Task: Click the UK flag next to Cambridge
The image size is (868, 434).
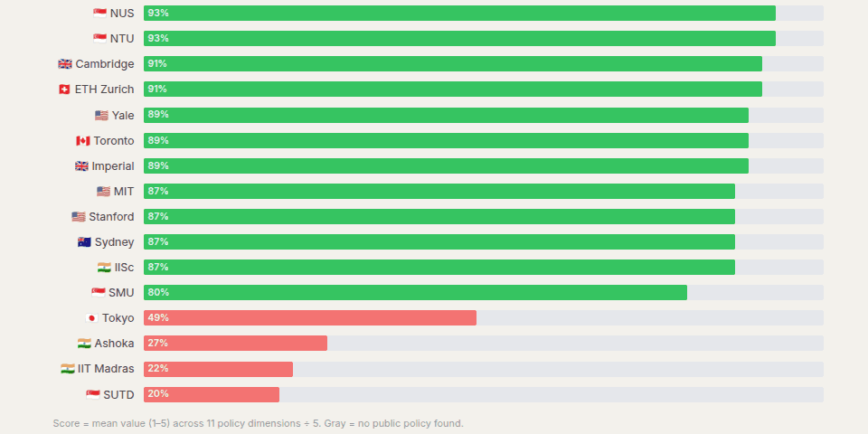Action: (65, 64)
